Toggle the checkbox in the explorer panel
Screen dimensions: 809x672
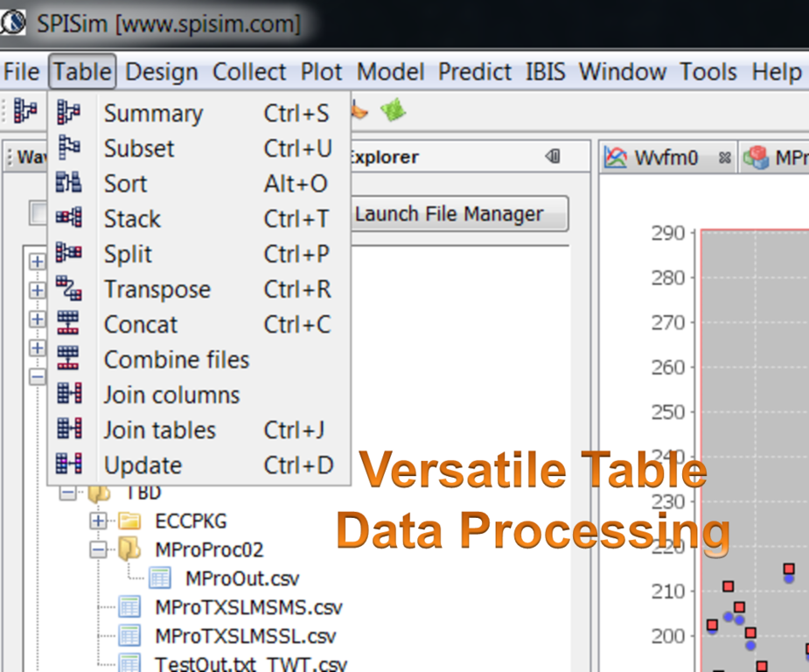[38, 213]
